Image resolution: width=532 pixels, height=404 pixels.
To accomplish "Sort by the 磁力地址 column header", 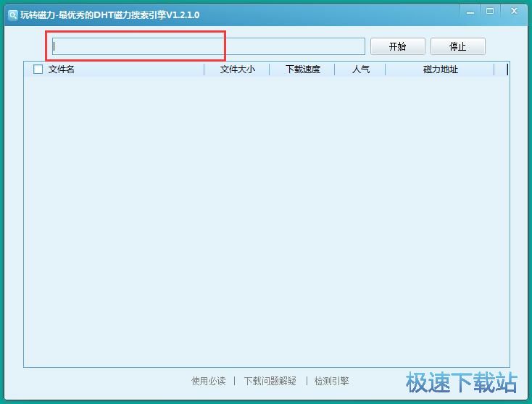I will [x=440, y=70].
